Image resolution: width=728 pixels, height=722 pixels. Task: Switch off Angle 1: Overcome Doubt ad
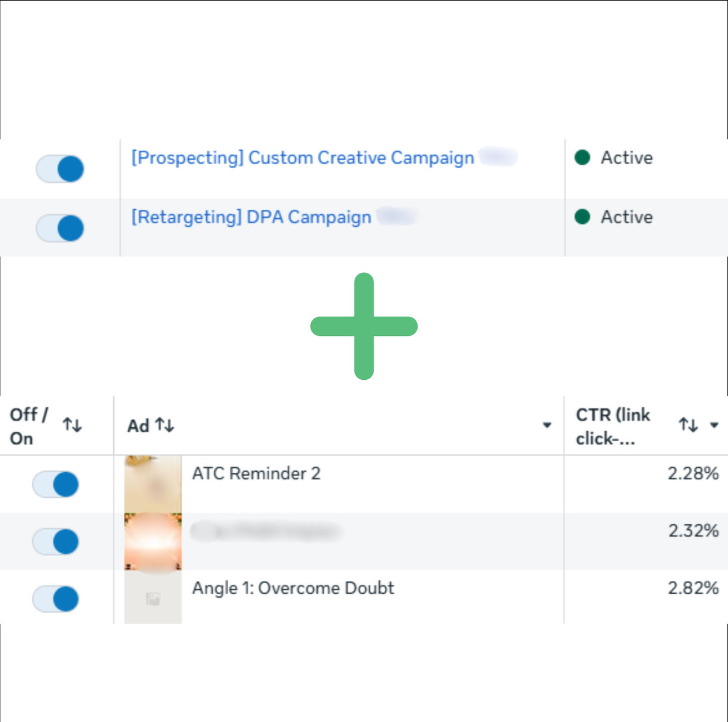(55, 598)
